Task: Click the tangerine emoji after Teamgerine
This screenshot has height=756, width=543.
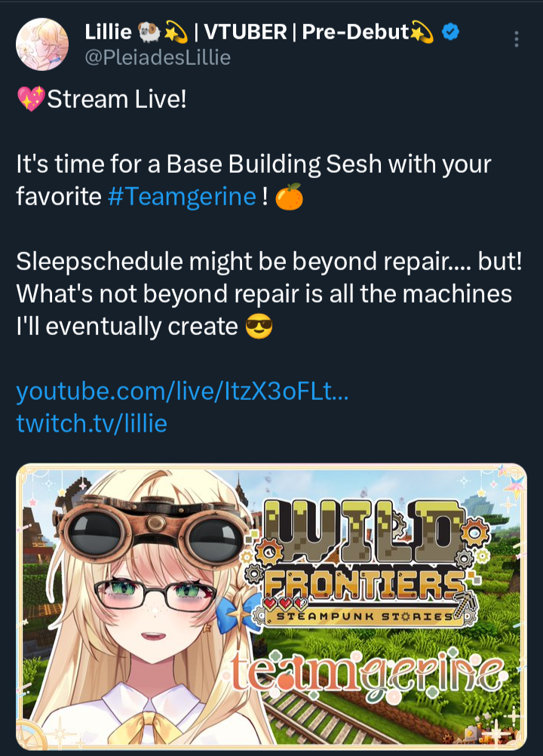Action: point(289,197)
